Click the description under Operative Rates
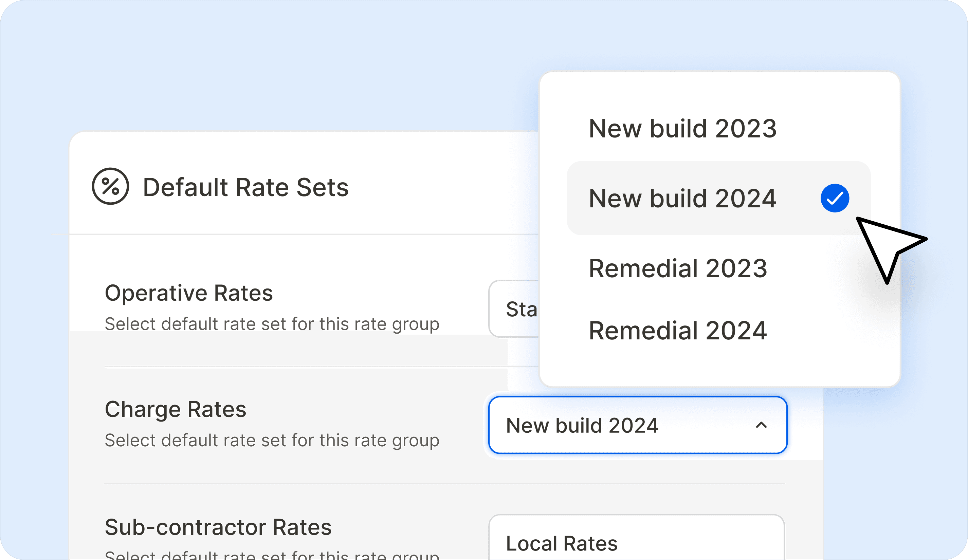Screen dimensions: 968x560 tap(272, 324)
